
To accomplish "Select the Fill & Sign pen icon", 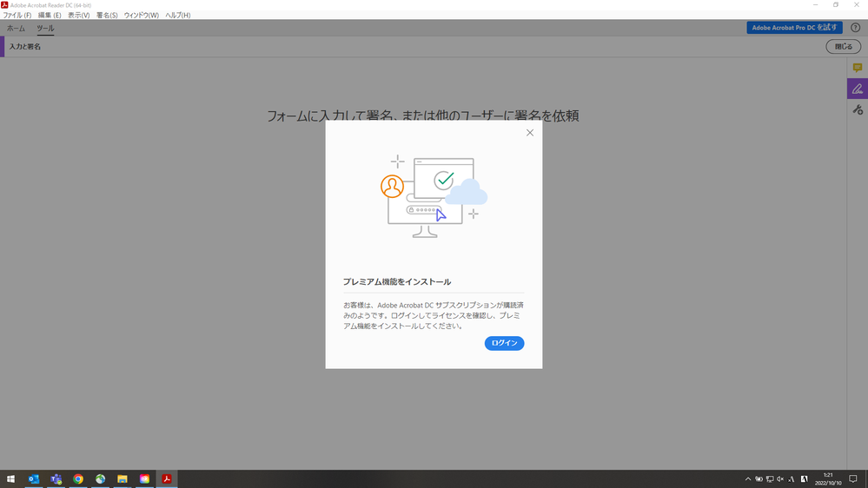I will click(858, 89).
